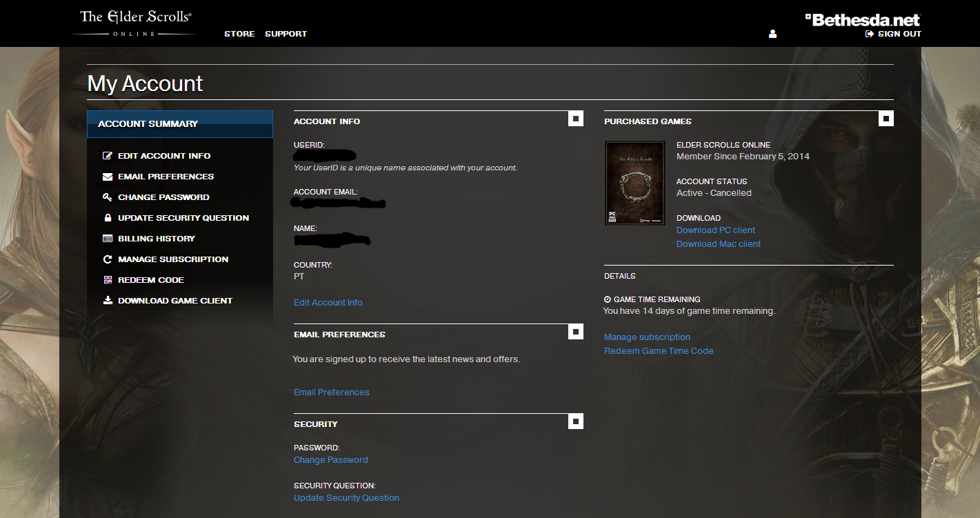Click the USERID field label
The height and width of the screenshot is (518, 980).
[309, 146]
